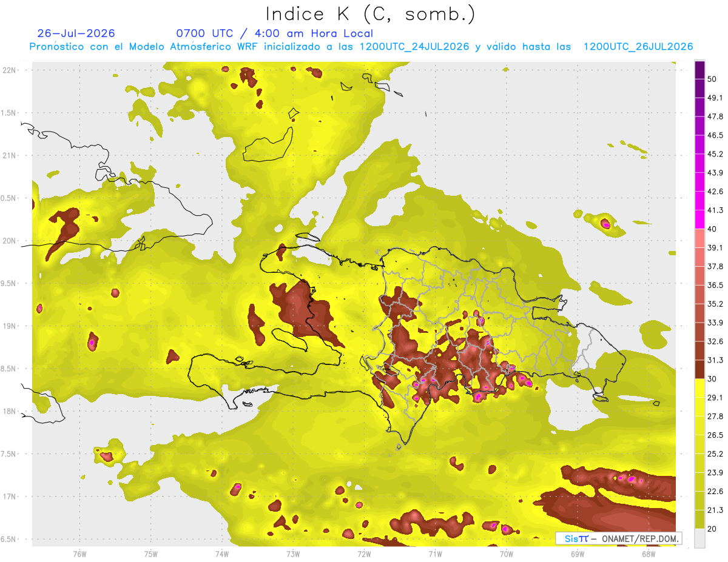Click the '74W' longitude label
The width and height of the screenshot is (728, 562).
point(221,554)
